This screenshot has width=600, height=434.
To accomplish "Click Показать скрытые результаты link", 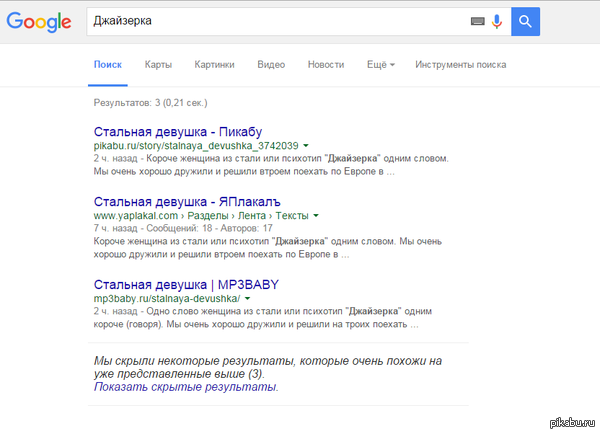I will pyautogui.click(x=186, y=387).
